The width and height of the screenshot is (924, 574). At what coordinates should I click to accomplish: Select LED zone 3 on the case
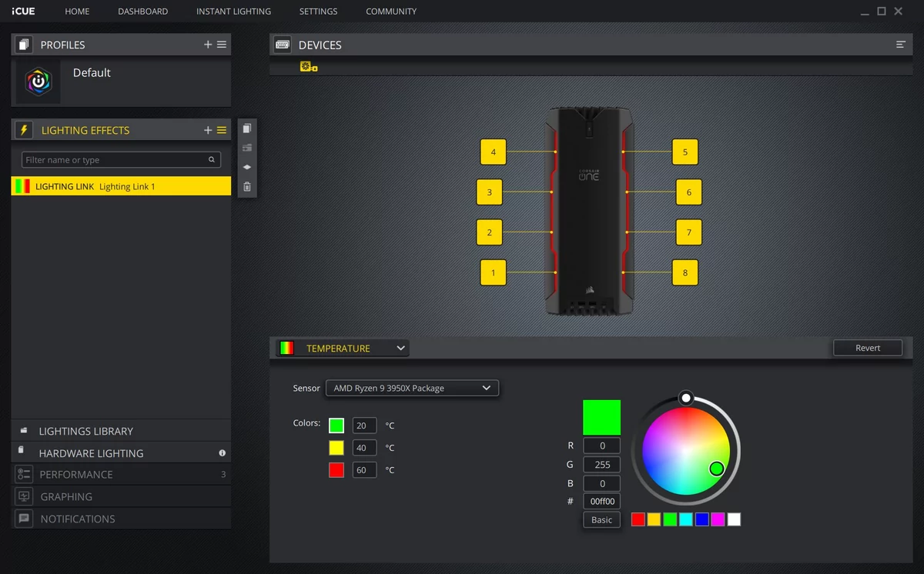coord(489,192)
